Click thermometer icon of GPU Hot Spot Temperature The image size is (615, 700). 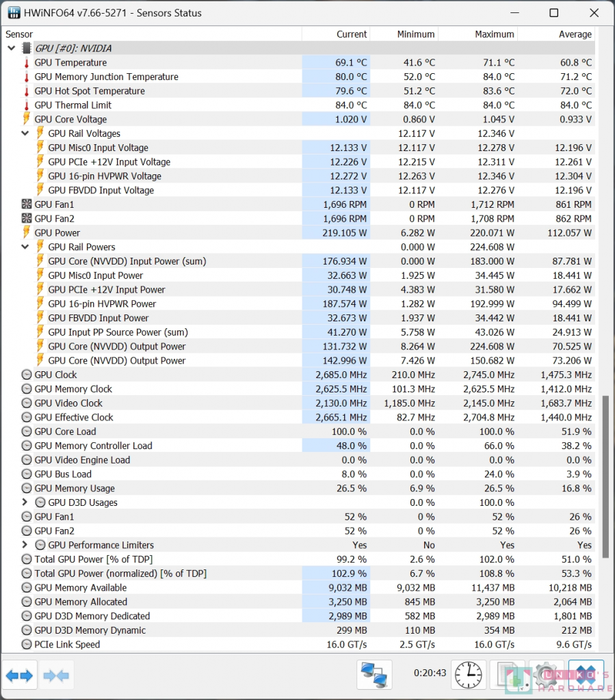point(27,91)
